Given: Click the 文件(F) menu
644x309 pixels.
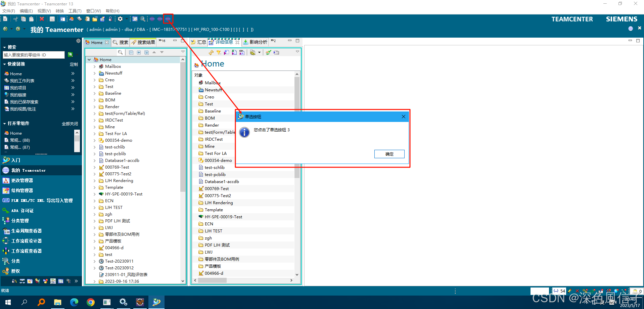Looking at the screenshot, I should pos(8,11).
